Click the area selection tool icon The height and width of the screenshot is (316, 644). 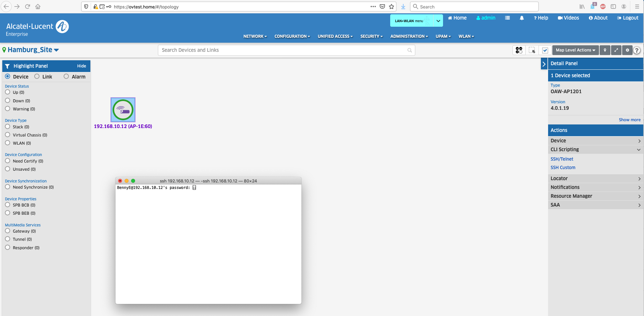pos(532,50)
